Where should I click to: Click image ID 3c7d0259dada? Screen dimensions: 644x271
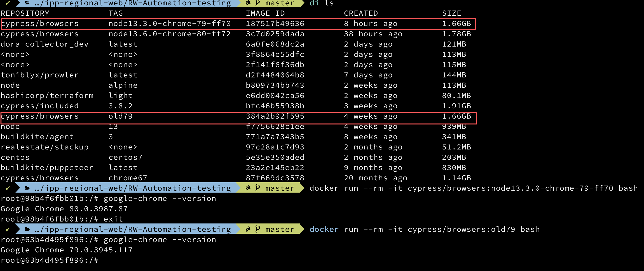coord(275,34)
